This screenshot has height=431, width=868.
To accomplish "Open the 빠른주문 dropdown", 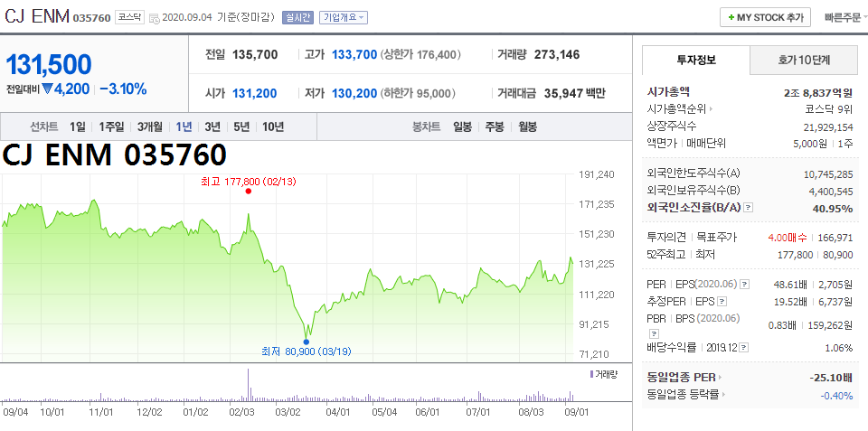I will pos(845,18).
